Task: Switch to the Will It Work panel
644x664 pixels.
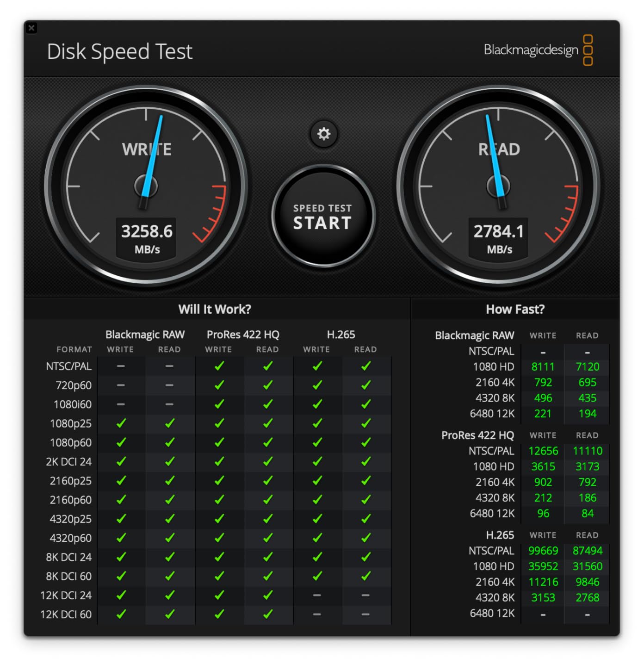Action: (x=215, y=309)
